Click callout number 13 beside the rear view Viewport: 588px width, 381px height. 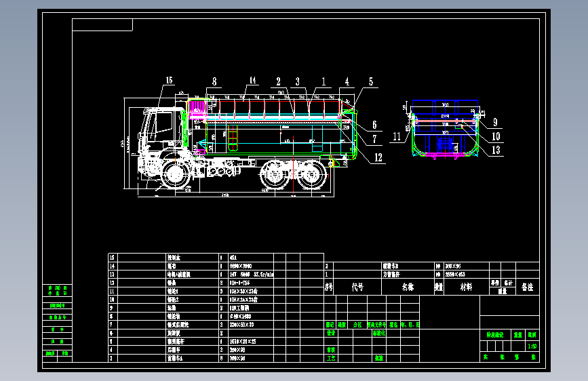coord(496,150)
